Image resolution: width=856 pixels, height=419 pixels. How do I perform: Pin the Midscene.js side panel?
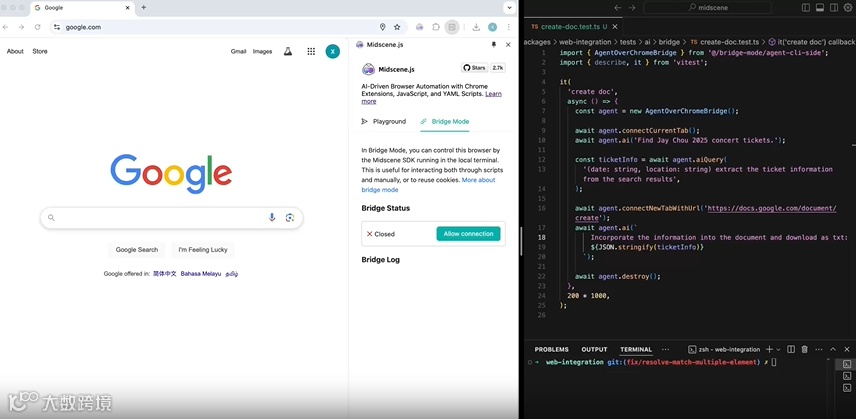[494, 45]
